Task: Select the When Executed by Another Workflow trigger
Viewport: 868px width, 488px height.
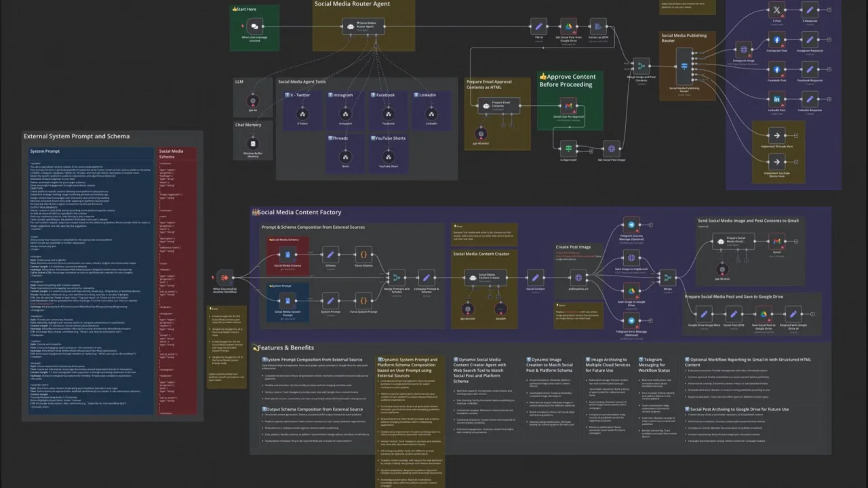Action: [224, 276]
